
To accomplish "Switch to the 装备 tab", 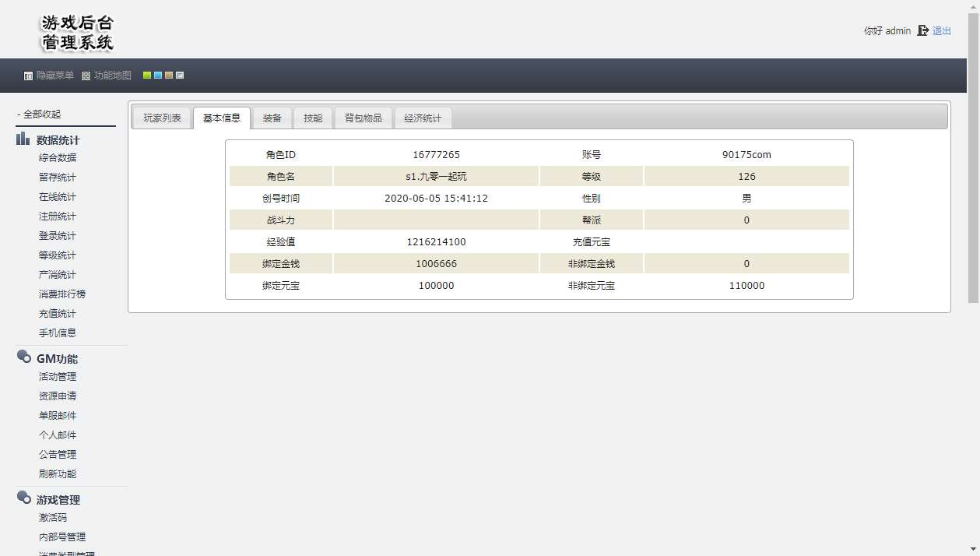I will coord(272,118).
